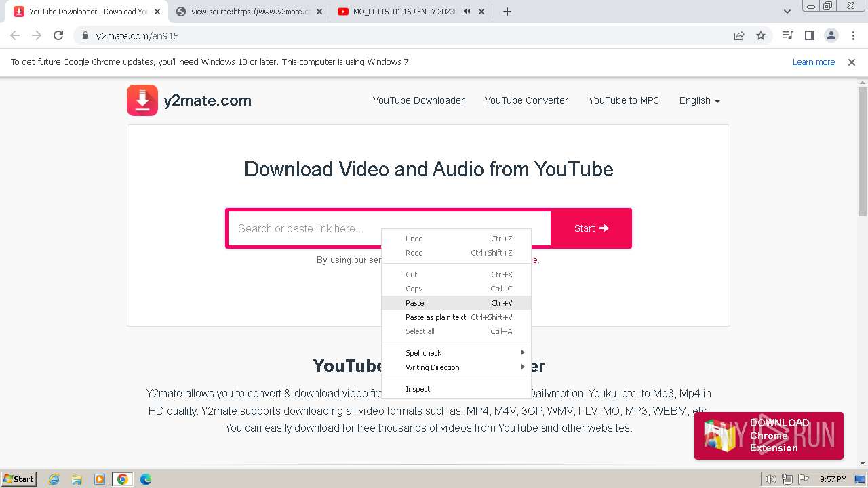Choose Cut in the context menu
The height and width of the screenshot is (488, 868).
pos(456,274)
